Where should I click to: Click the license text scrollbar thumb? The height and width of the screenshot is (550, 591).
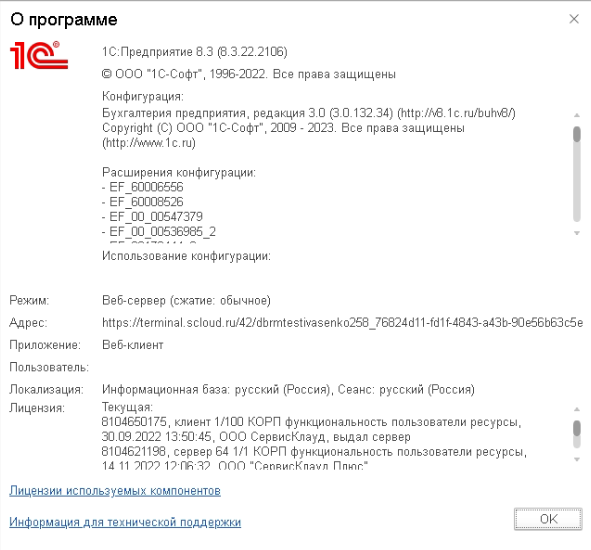click(x=576, y=428)
